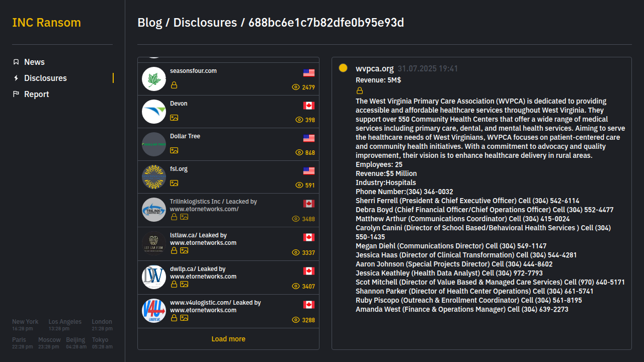
Task: Click the lock icon under Revenue: 5M$
Action: (x=360, y=90)
